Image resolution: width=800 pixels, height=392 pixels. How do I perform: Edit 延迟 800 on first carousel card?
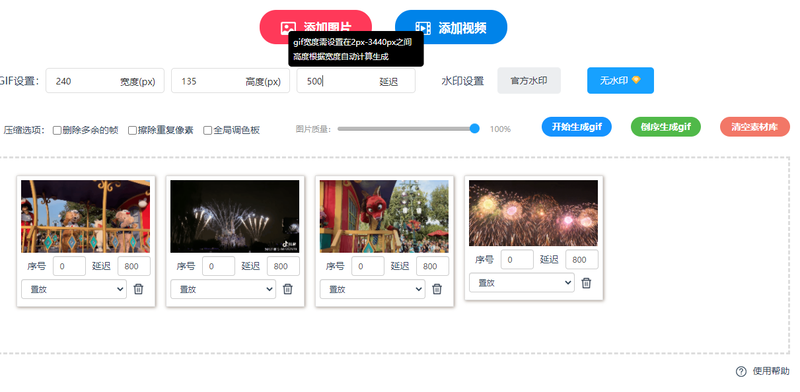(x=134, y=266)
